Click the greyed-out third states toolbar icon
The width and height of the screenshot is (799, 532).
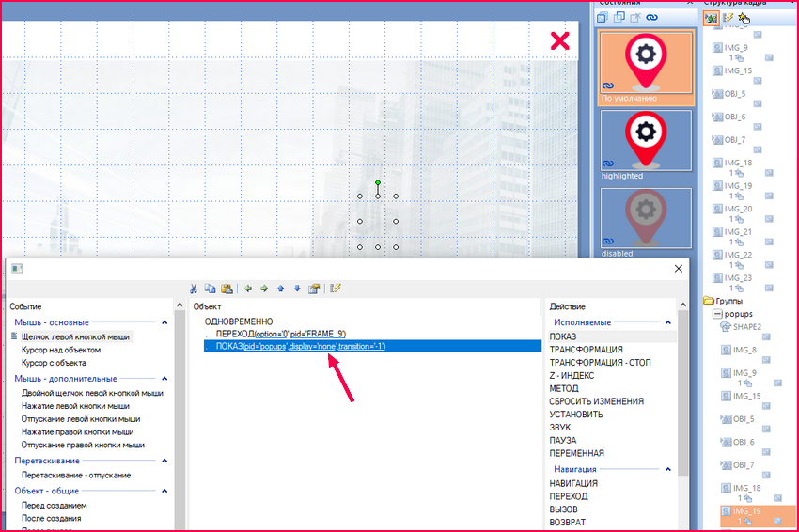pyautogui.click(x=635, y=17)
